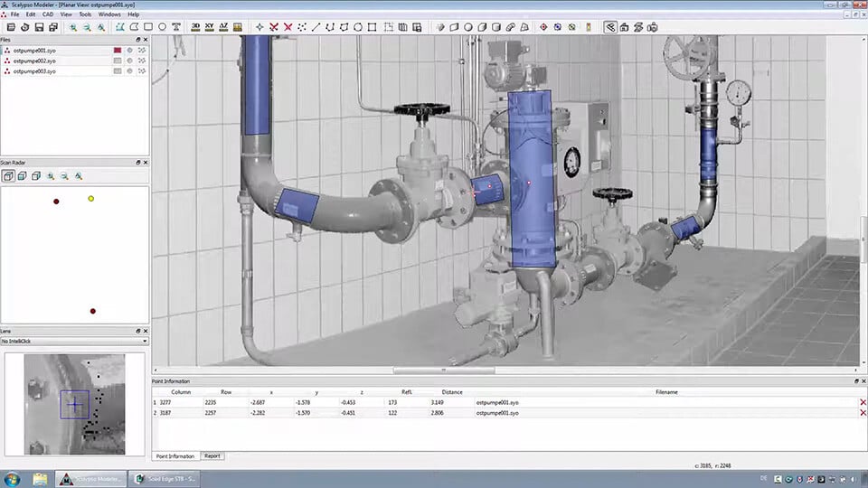
Task: Click the zoom-in magnifier in main toolbar
Action: click(x=73, y=27)
